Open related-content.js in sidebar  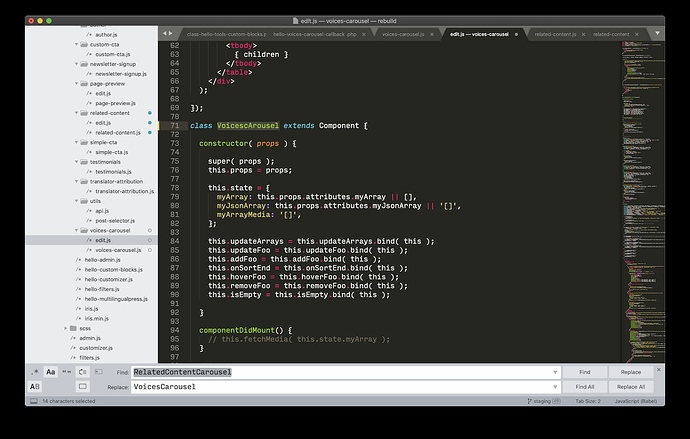(x=118, y=132)
